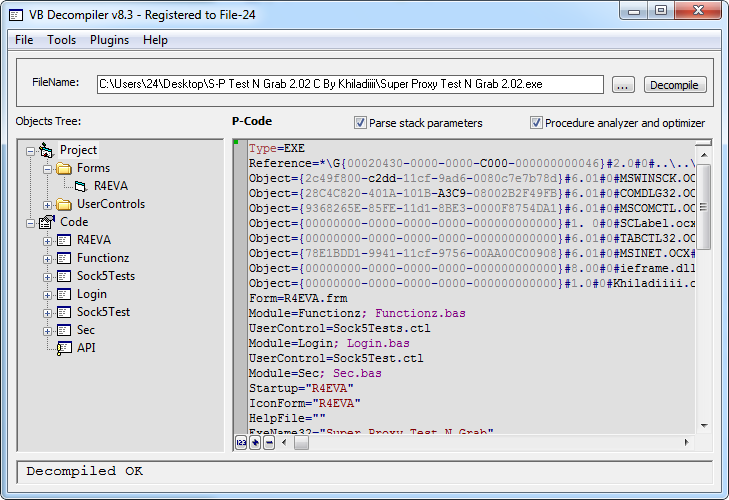Image resolution: width=729 pixels, height=500 pixels.
Task: Click the HelpFile="" line
Action: coord(287,418)
